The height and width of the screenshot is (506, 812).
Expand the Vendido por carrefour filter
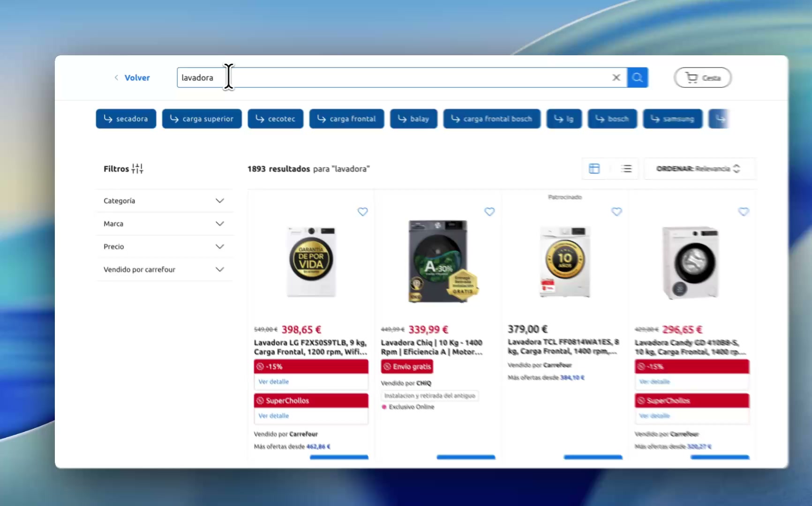164,269
